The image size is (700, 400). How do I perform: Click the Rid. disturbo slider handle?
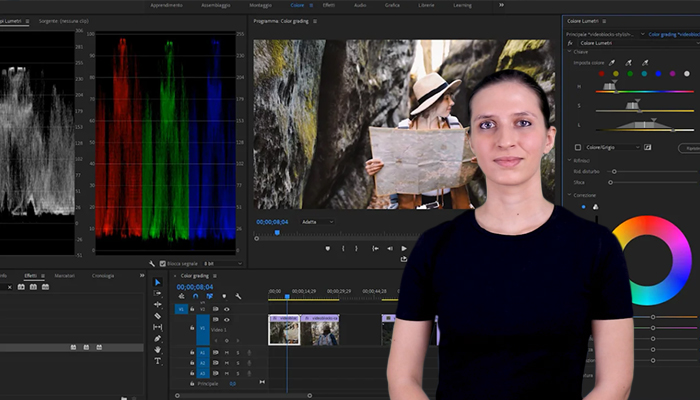tap(614, 171)
